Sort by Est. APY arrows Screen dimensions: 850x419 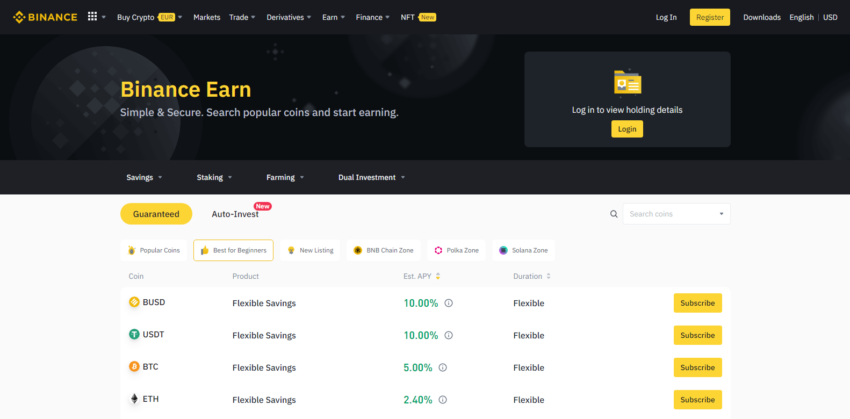(437, 276)
